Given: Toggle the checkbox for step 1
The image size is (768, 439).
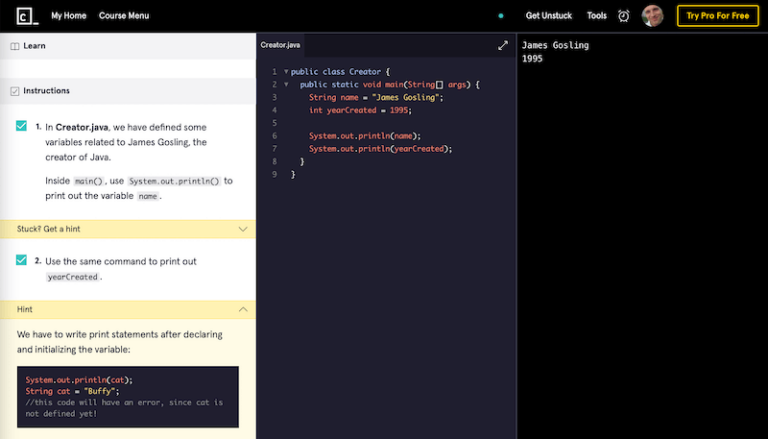Looking at the screenshot, I should tap(21, 127).
